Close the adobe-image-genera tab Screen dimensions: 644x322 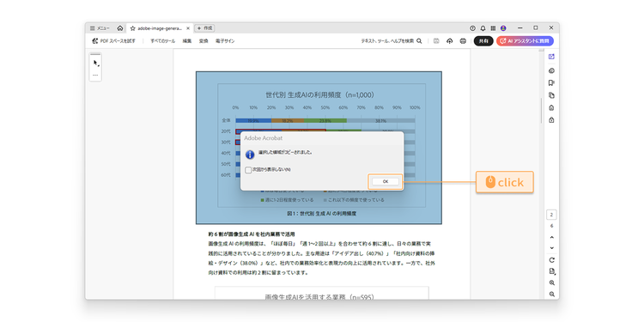pyautogui.click(x=188, y=28)
